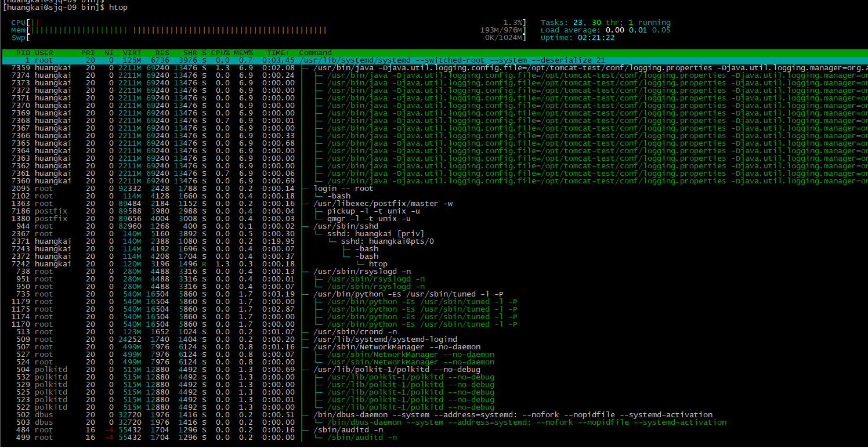868x448 pixels.
Task: Select 'sshd: huangkai [priv]' process row
Action: coord(434,234)
